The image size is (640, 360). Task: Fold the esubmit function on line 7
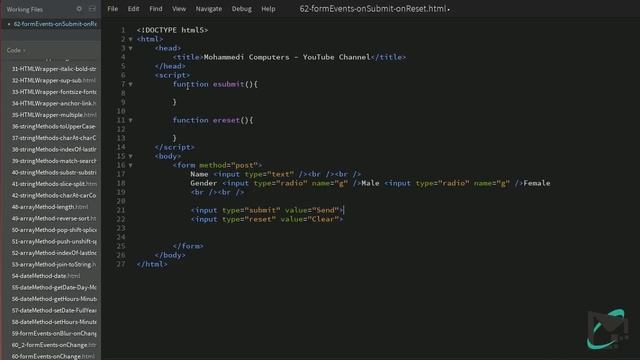click(x=131, y=84)
